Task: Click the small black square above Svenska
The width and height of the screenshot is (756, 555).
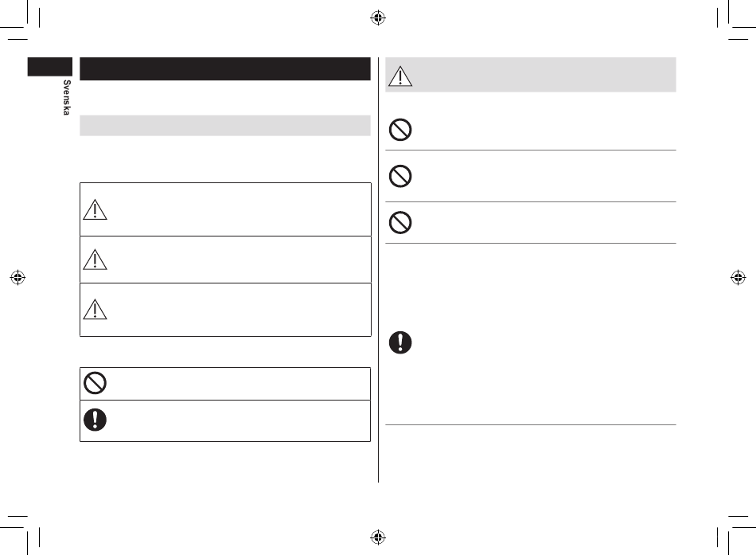Action: point(49,67)
